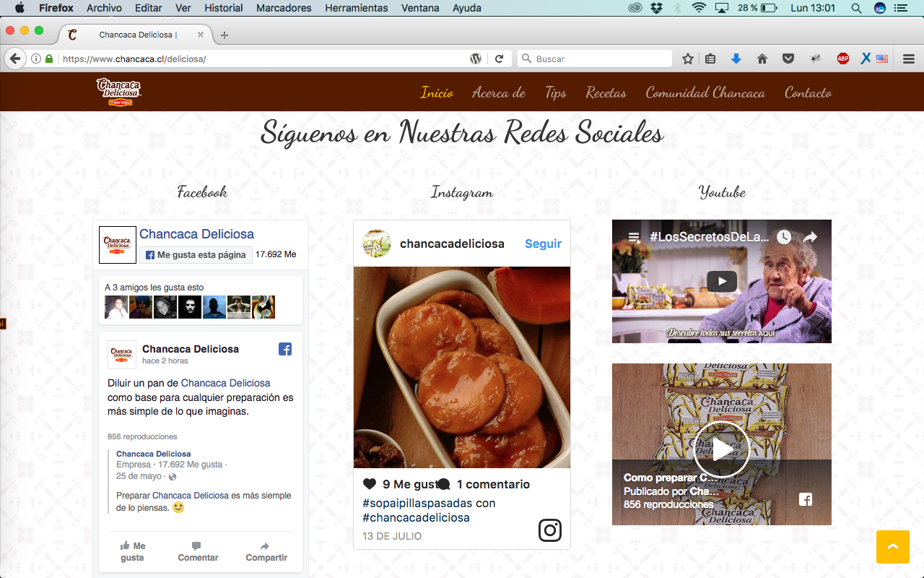Image resolution: width=924 pixels, height=578 pixels.
Task: Bookmark this page with the star icon
Action: [688, 59]
